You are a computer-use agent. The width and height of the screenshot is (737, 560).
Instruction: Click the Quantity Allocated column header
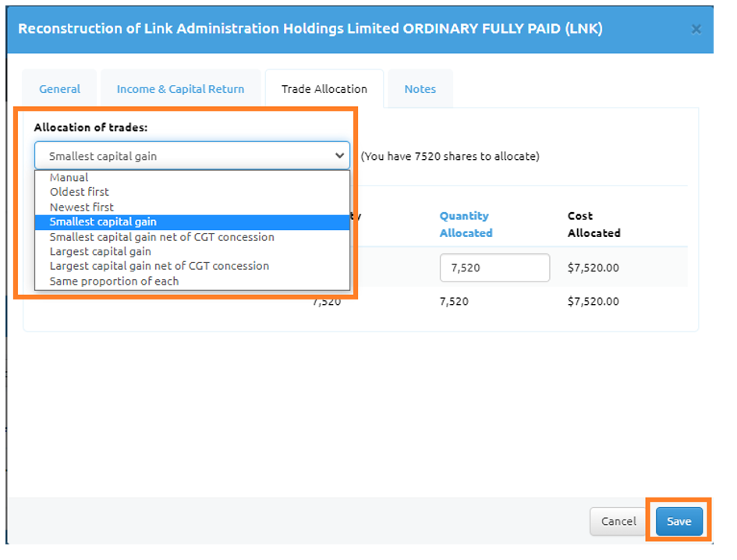click(466, 224)
